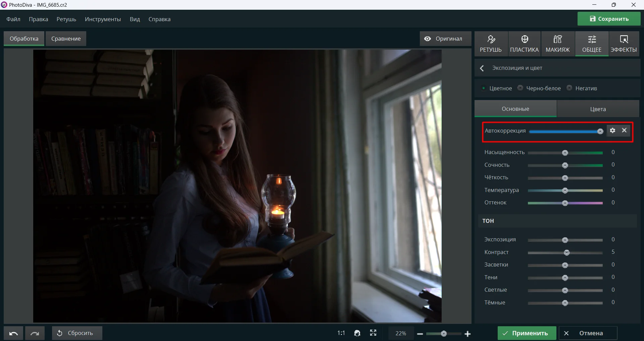Open the Правка menu
This screenshot has width=644, height=341.
point(38,19)
